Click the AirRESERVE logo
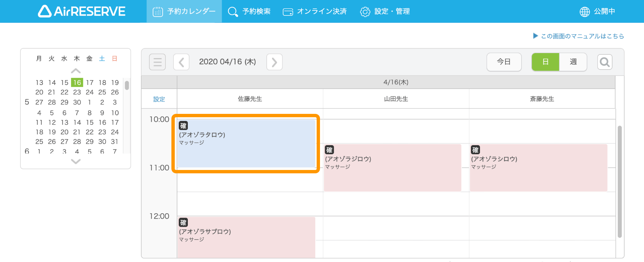The height and width of the screenshot is (262, 644). pyautogui.click(x=82, y=11)
